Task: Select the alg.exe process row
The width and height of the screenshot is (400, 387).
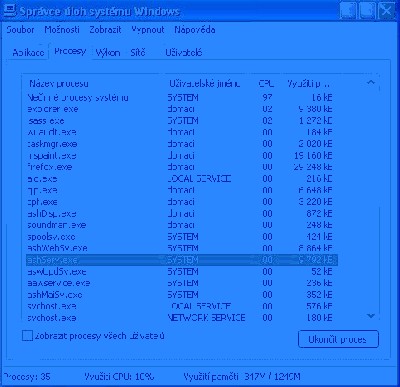Action: pyautogui.click(x=182, y=179)
